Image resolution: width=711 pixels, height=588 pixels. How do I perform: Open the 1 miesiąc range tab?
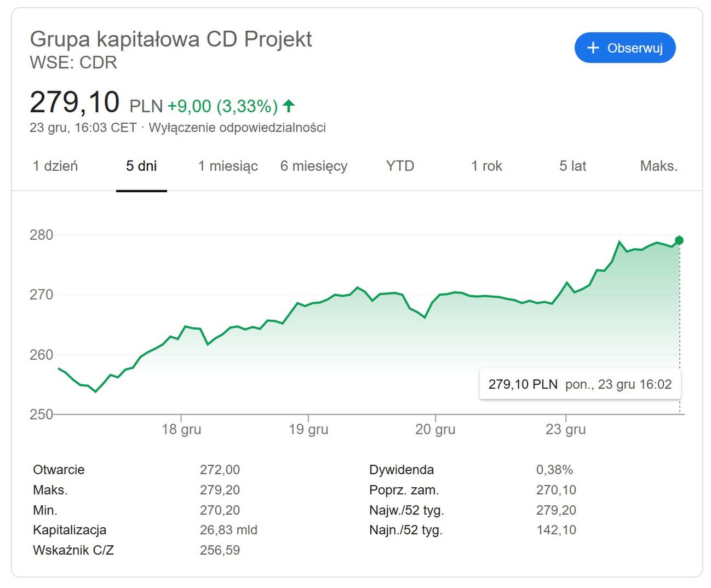228,166
